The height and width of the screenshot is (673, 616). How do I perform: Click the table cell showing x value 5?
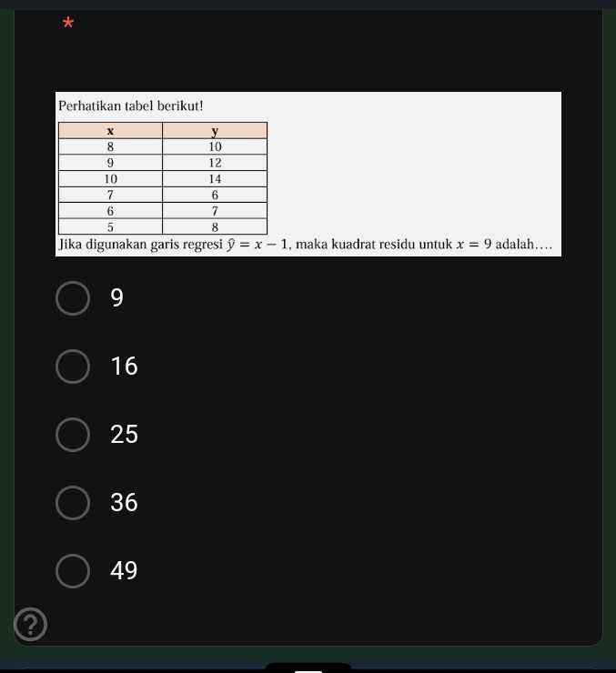pyautogui.click(x=110, y=226)
